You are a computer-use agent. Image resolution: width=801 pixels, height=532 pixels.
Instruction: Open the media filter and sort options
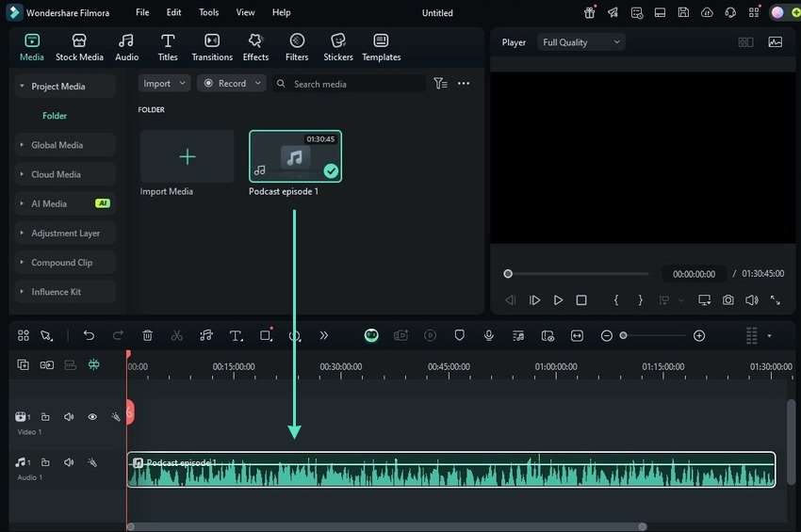[x=440, y=83]
